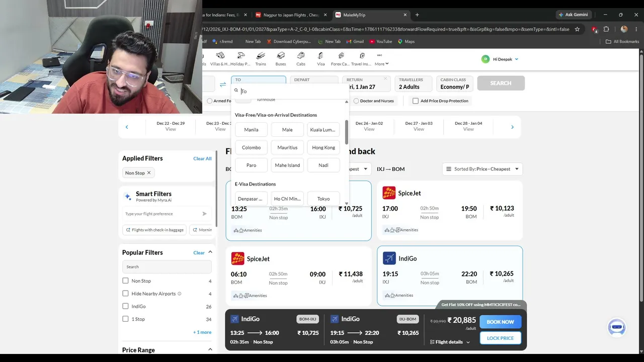644x362 pixels.
Task: Bookmark this page with the star icon
Action: [x=577, y=29]
